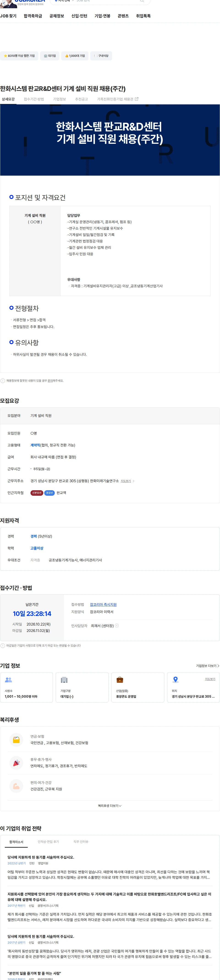The width and height of the screenshot is (220, 980).
Task: Click the info icon beside 채용정보에 잘못된 내용
Action: click(x=3, y=381)
